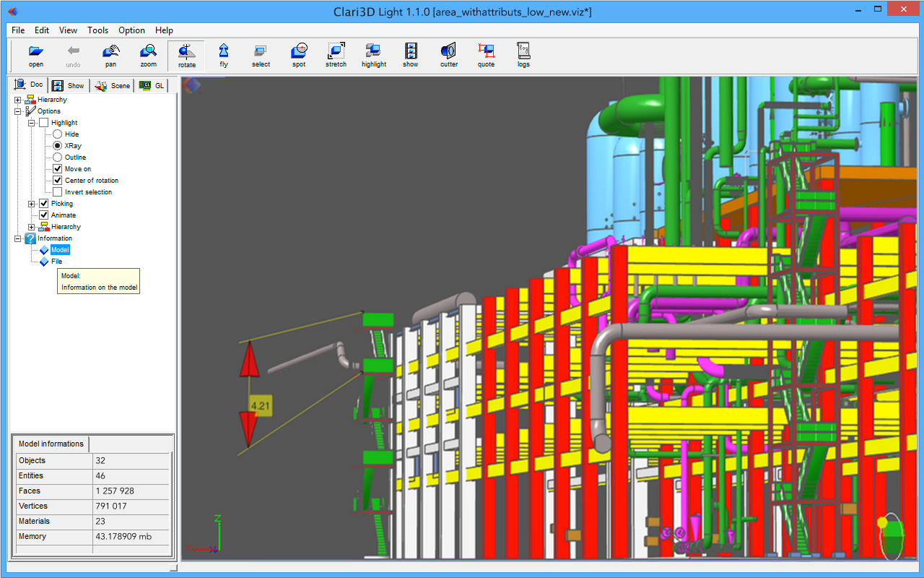
Task: Click the undo toolbar button
Action: pyautogui.click(x=74, y=56)
